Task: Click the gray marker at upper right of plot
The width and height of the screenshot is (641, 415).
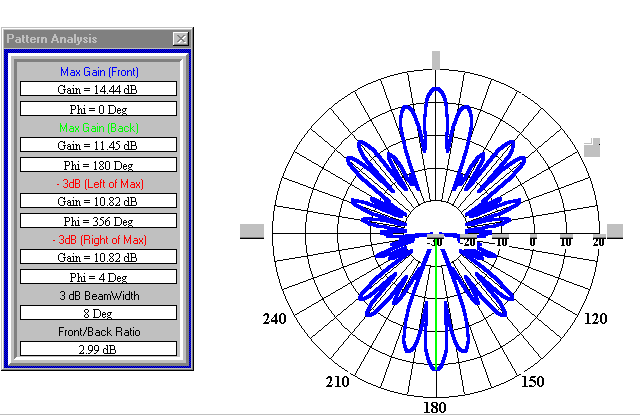Action: tap(592, 148)
